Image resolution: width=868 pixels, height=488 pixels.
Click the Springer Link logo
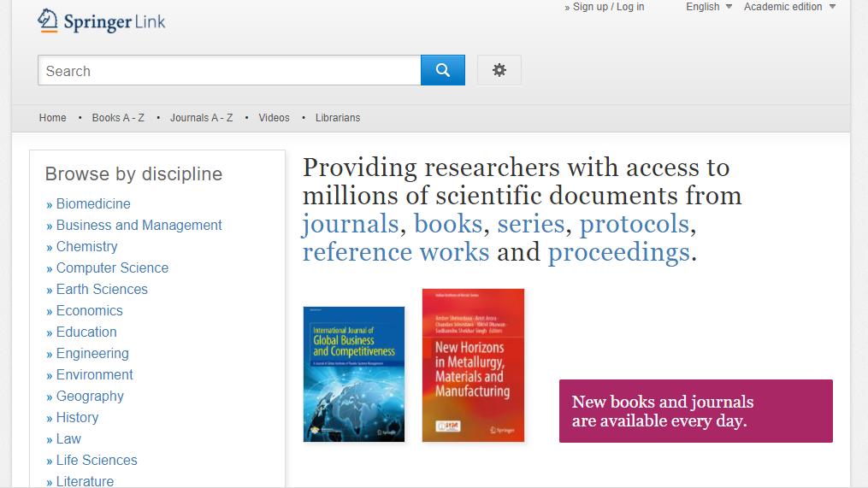coord(102,21)
